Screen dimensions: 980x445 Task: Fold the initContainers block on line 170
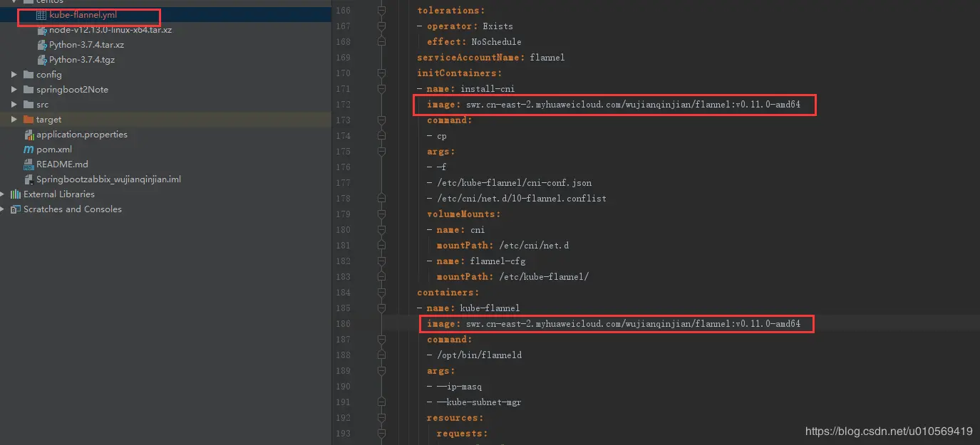pos(382,73)
